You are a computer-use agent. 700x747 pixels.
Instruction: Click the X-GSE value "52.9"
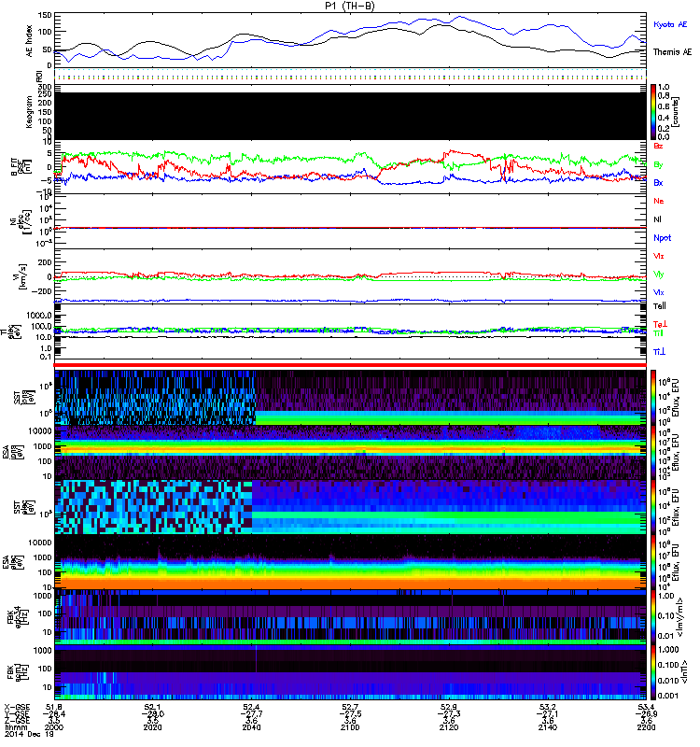pyautogui.click(x=449, y=707)
